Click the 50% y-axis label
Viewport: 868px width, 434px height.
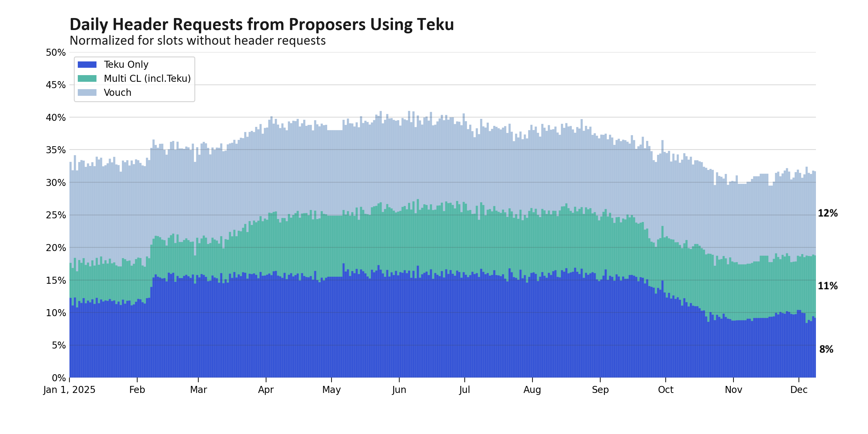56,52
